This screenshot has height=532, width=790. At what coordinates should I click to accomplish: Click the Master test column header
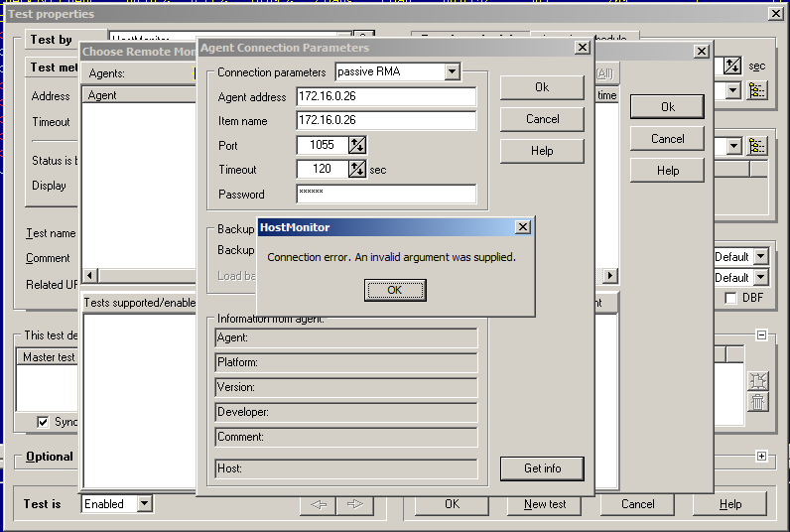(49, 357)
